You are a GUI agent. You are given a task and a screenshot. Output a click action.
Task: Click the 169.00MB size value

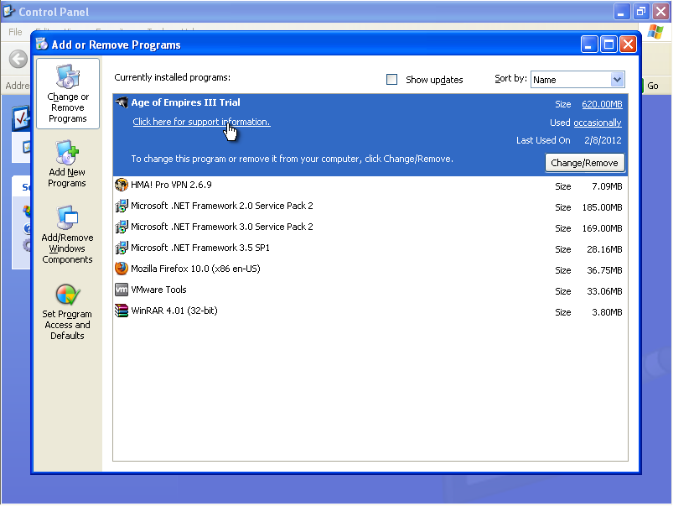pyautogui.click(x=602, y=229)
